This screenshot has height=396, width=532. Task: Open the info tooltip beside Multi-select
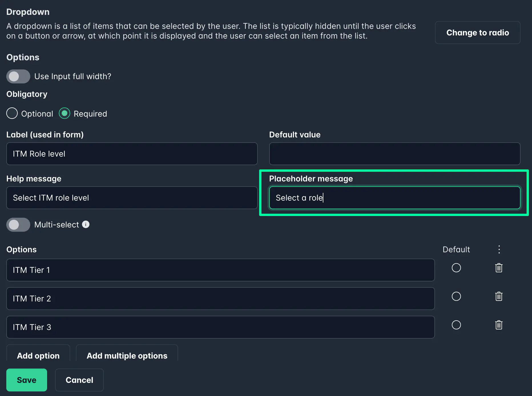tap(86, 225)
